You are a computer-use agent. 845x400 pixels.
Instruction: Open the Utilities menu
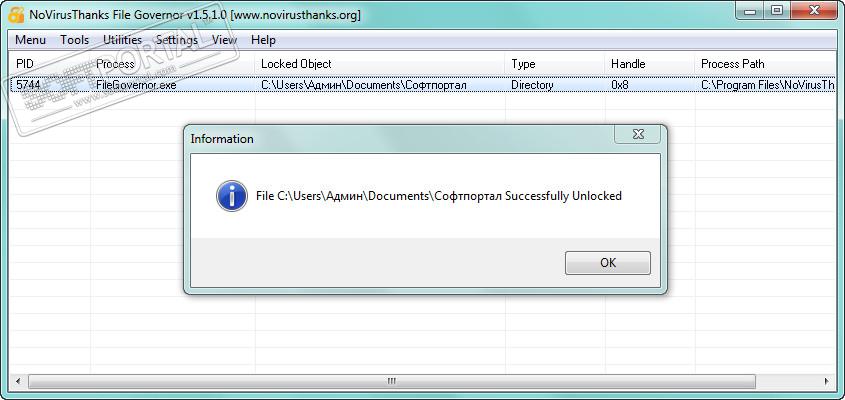tap(122, 40)
